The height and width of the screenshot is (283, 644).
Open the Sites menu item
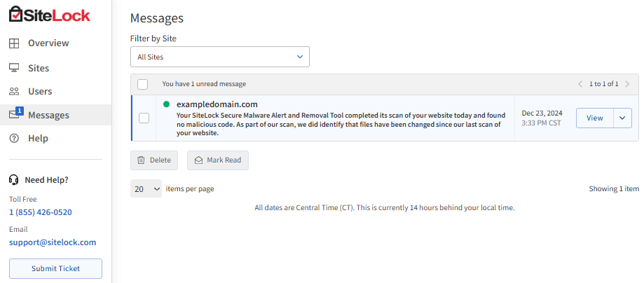(x=39, y=68)
